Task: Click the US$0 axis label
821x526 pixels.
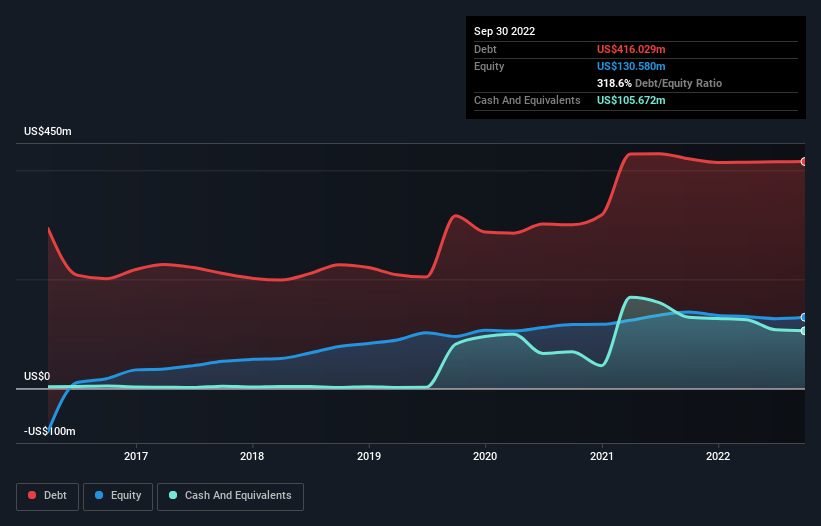Action: (x=37, y=376)
